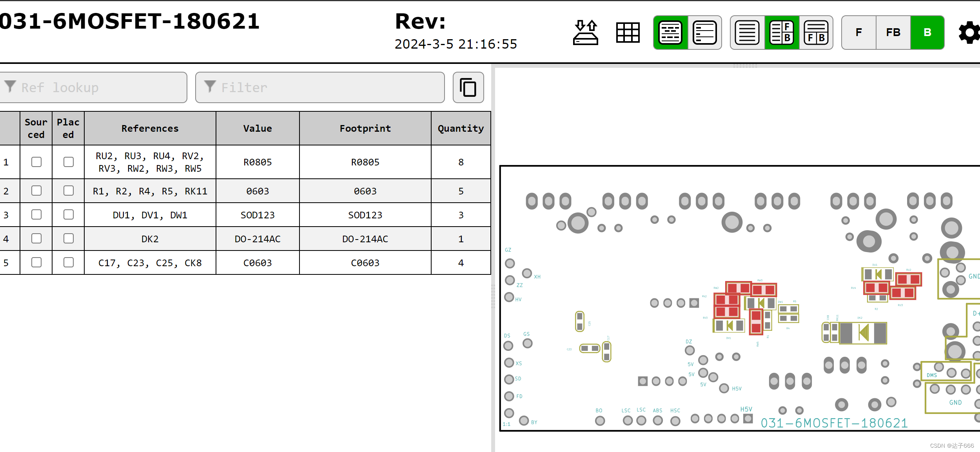The width and height of the screenshot is (980, 452).
Task: Check Sourced box for 0603 row
Action: [36, 191]
